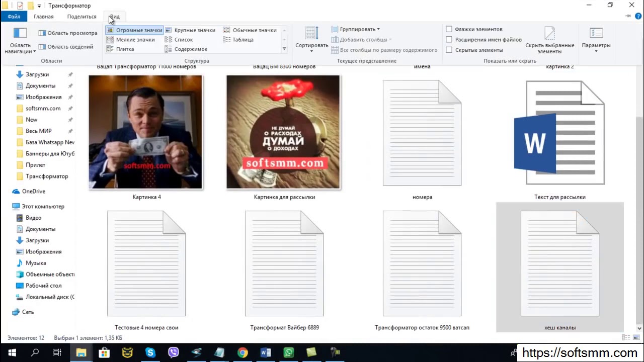Switch to Содержимое layout

coord(186,49)
